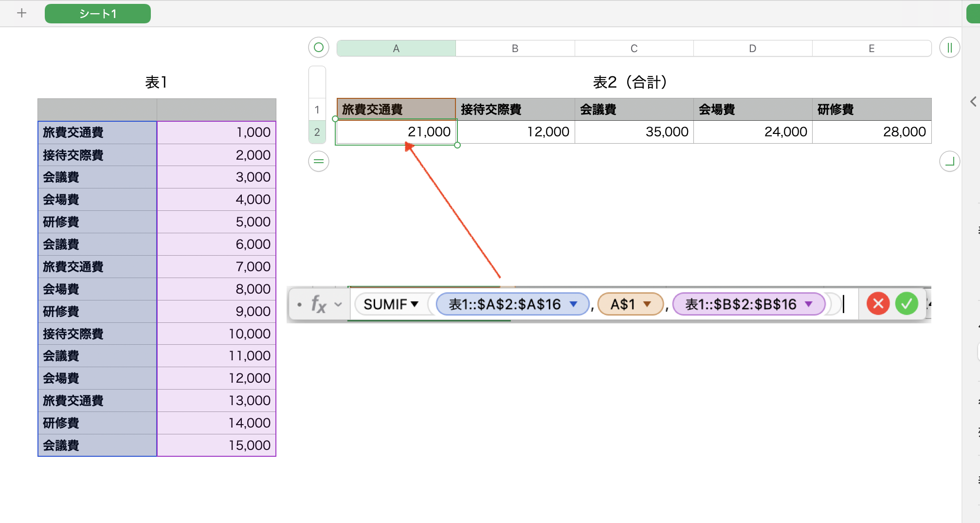Select the 10,000 cell in 表1
The width and height of the screenshot is (980, 523).
(x=216, y=334)
